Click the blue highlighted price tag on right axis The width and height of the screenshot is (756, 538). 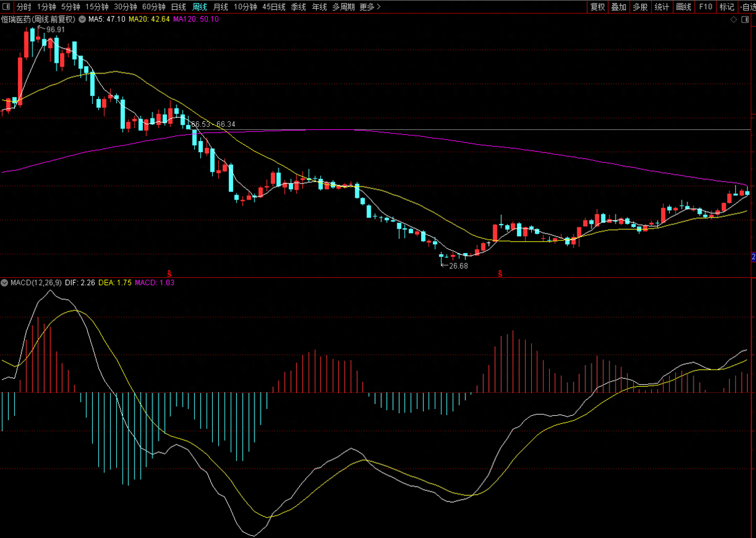click(x=753, y=257)
